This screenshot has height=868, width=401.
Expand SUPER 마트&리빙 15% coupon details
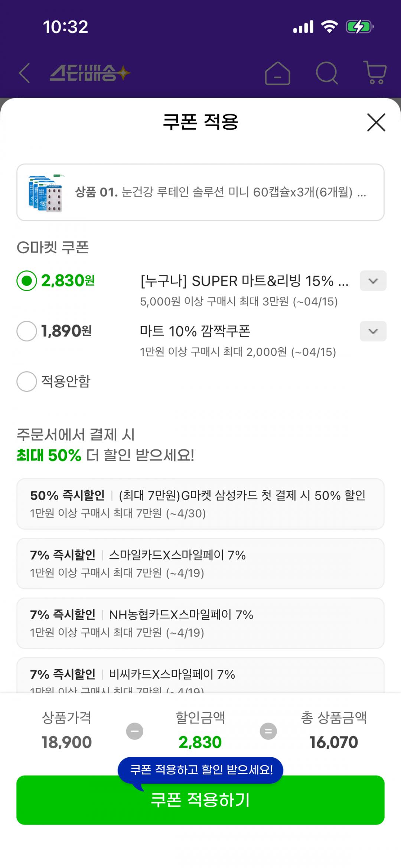click(373, 281)
